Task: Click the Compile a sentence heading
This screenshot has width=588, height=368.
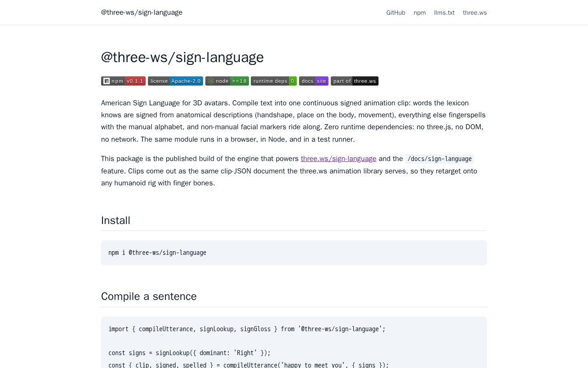Action: pyautogui.click(x=149, y=296)
